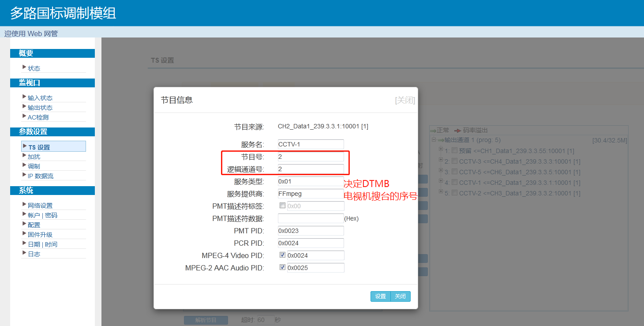Click the 关闭 button at dialog bottom

click(x=401, y=296)
